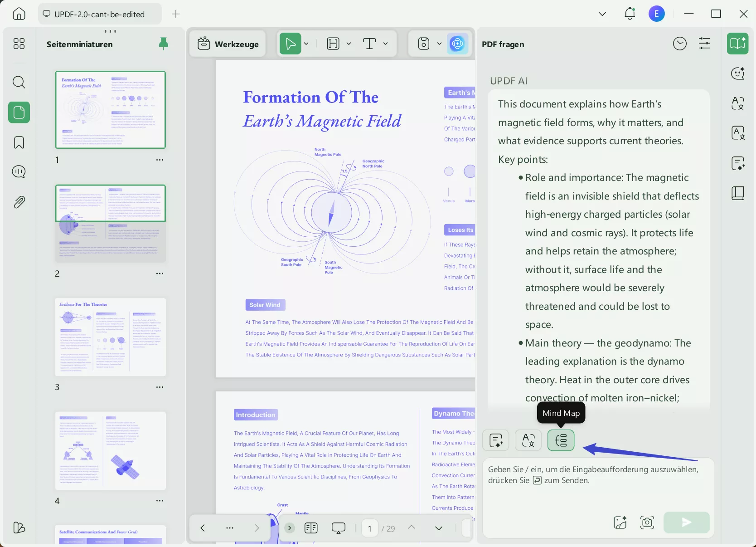This screenshot has width=756, height=547.
Task: Open the AI chat history clock
Action: pos(680,44)
